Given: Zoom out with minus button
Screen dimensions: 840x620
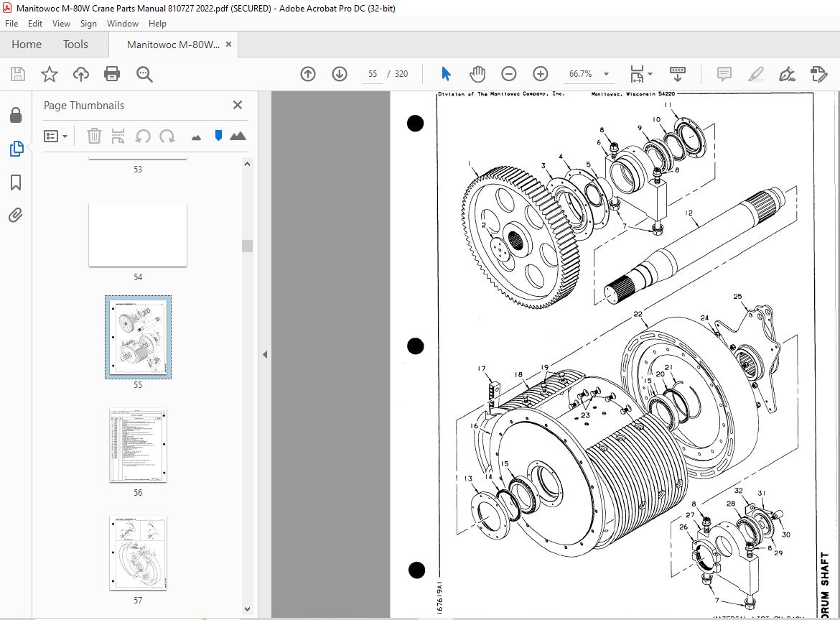Looking at the screenshot, I should coord(509,74).
